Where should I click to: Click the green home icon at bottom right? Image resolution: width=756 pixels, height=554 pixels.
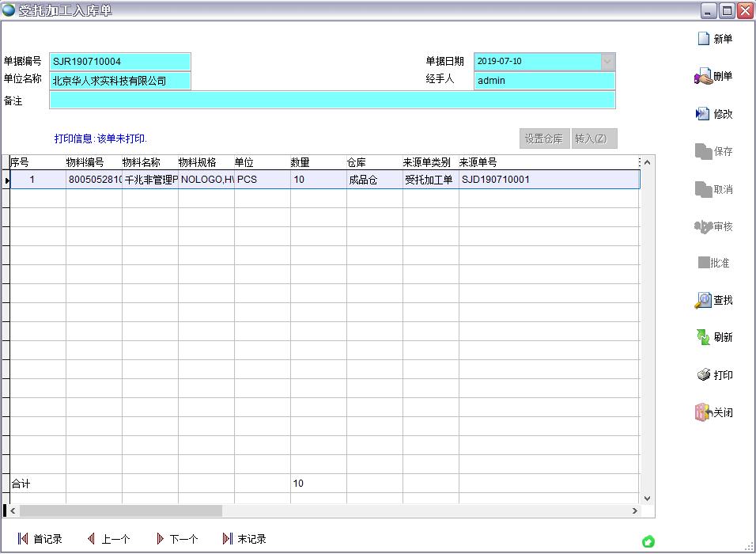(x=648, y=541)
